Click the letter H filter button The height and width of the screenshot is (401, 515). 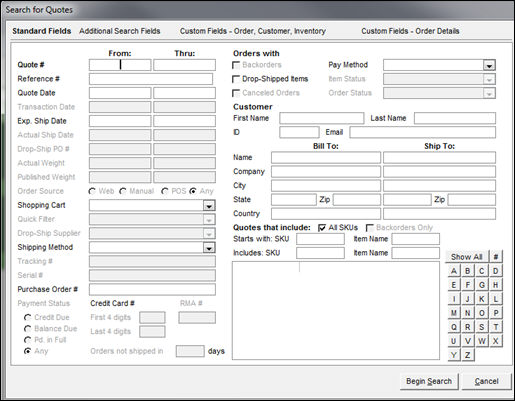pyautogui.click(x=496, y=285)
